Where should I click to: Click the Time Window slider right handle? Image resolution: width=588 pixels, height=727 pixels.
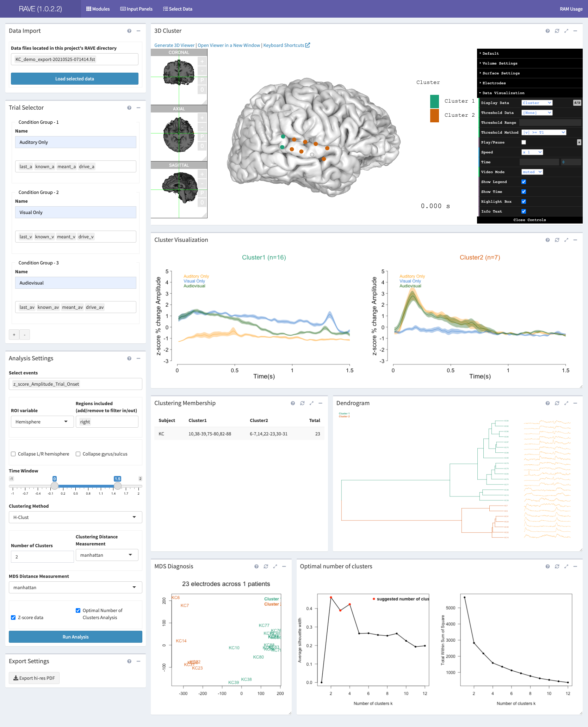(x=118, y=486)
